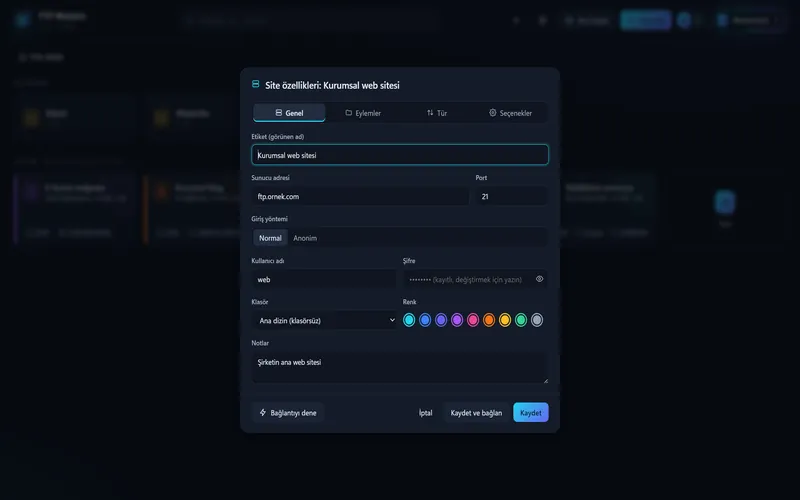Click the Notlar text area
This screenshot has width=800, height=500.
point(400,367)
